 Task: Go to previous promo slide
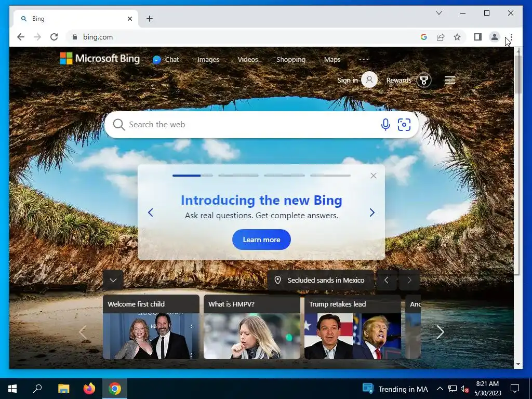(x=151, y=212)
